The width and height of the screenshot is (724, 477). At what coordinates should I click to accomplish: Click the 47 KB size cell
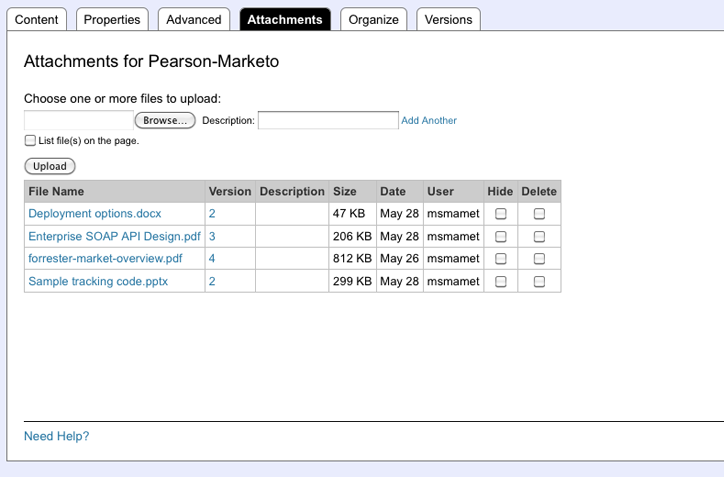[353, 214]
